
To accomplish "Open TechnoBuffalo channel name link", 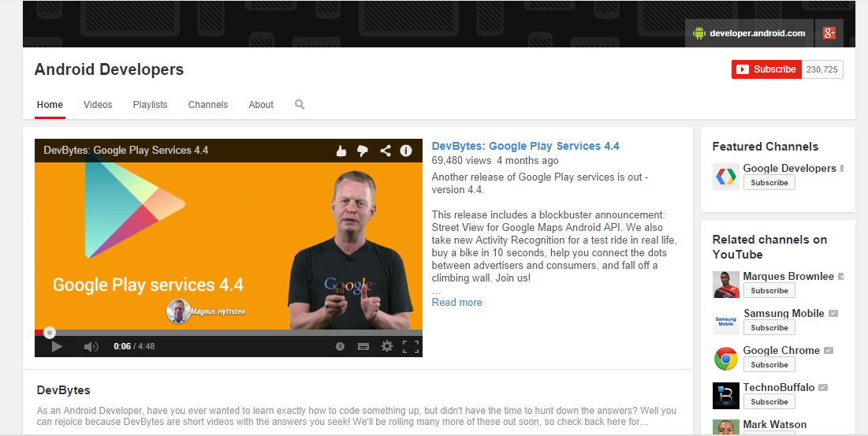I will point(779,387).
